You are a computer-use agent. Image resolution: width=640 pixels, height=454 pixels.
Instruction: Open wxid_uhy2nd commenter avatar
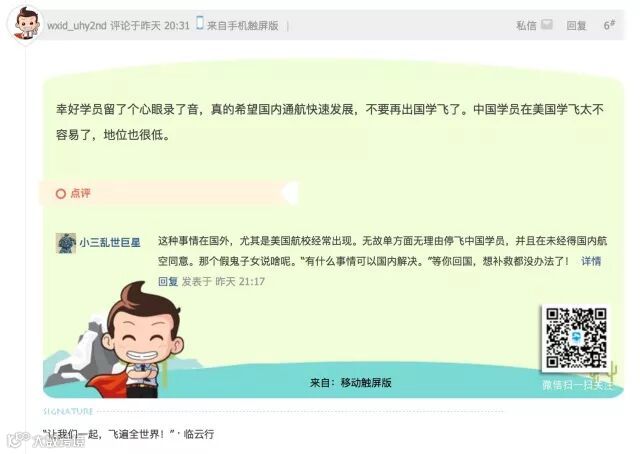tap(25, 24)
